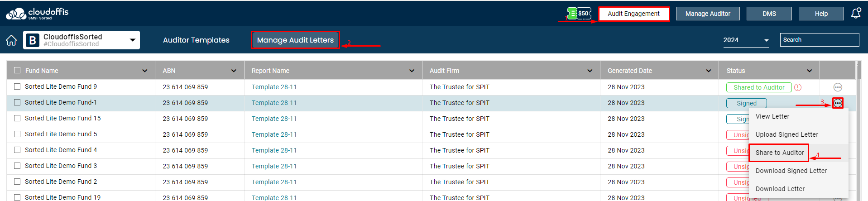The height and width of the screenshot is (201, 868).
Task: Open Template 28-11 link for Fund 9
Action: pos(274,87)
